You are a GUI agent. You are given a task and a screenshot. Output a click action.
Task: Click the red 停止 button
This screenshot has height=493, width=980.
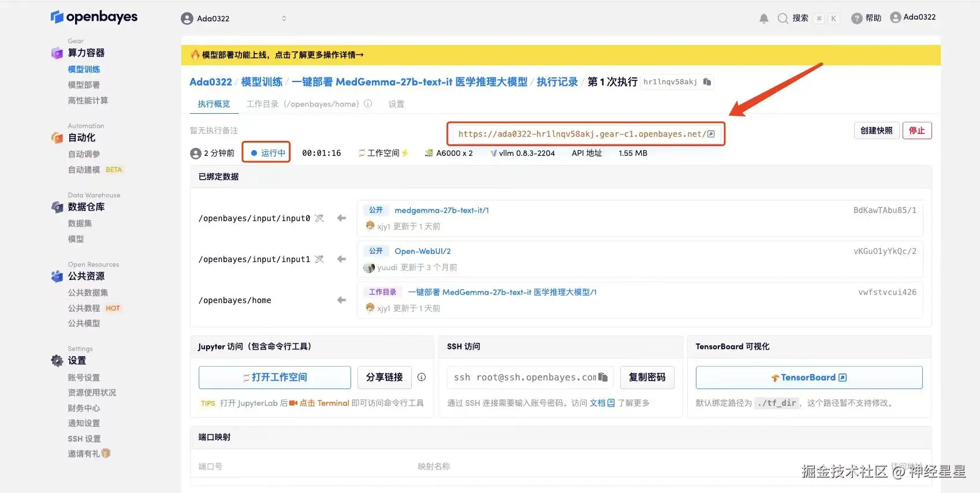(x=916, y=130)
